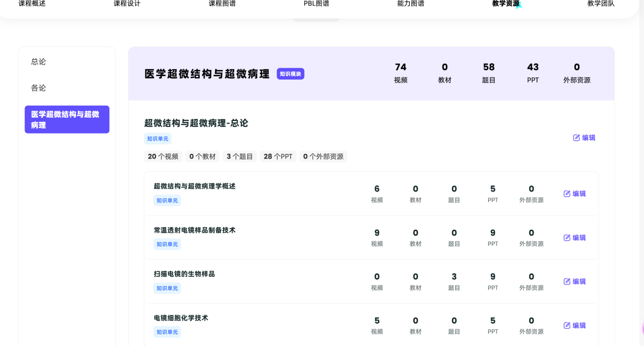Image resolution: width=644 pixels, height=346 pixels.
Task: Click edit icon in 超微结构与超微病理学概述 row
Action: [567, 194]
